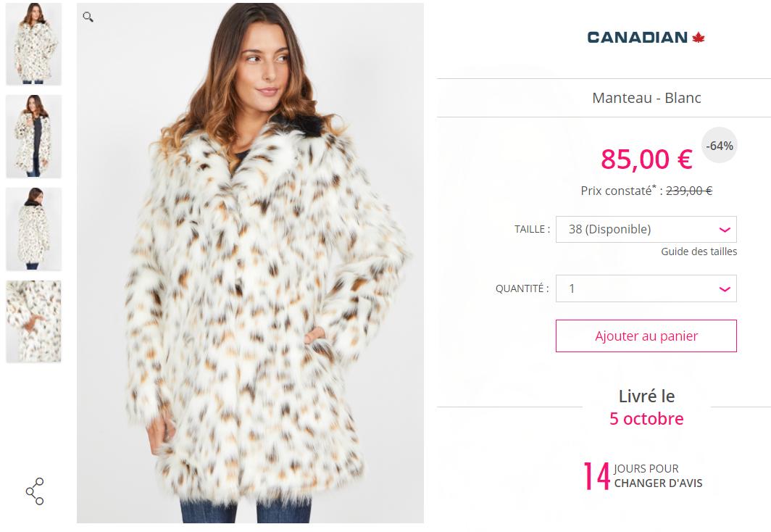Click the 5 octobre delivery date

point(646,419)
